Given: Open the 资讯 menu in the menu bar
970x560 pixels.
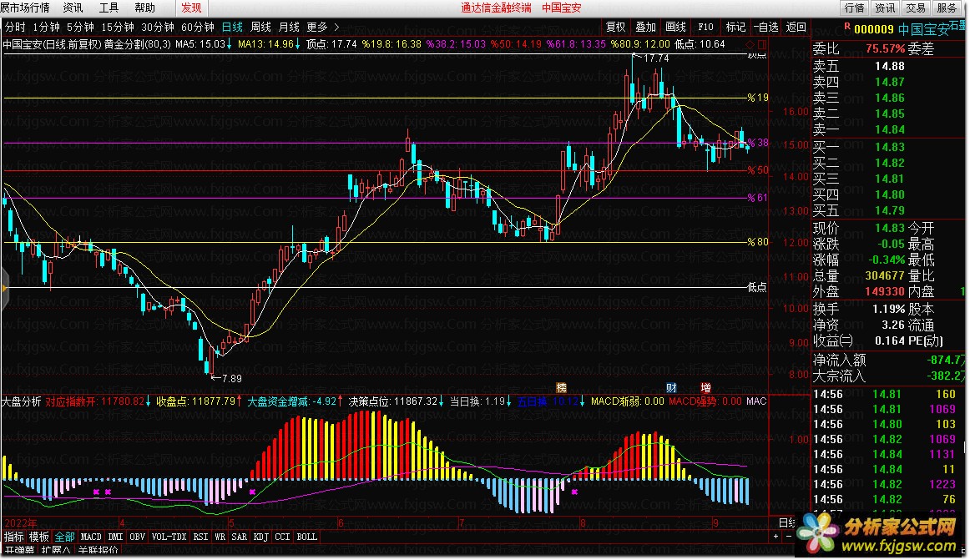Looking at the screenshot, I should coord(73,8).
